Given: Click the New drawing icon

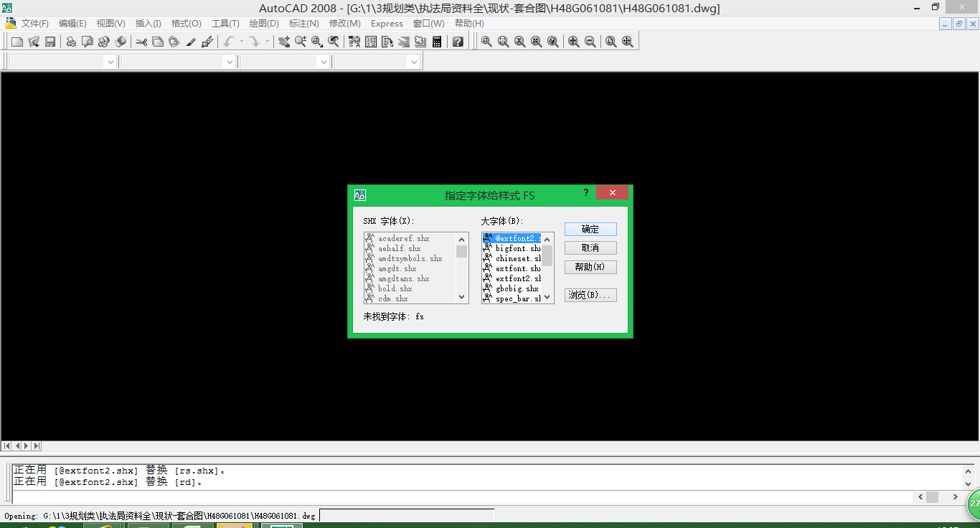Looking at the screenshot, I should pos(17,42).
